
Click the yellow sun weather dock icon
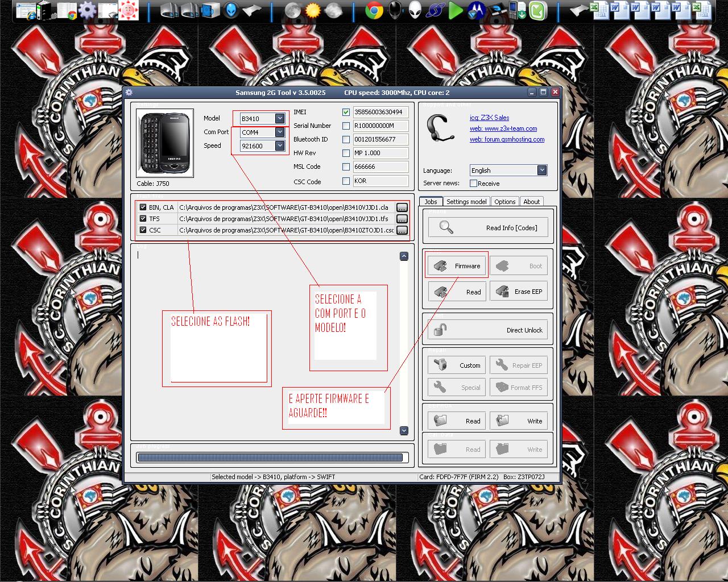[313, 10]
